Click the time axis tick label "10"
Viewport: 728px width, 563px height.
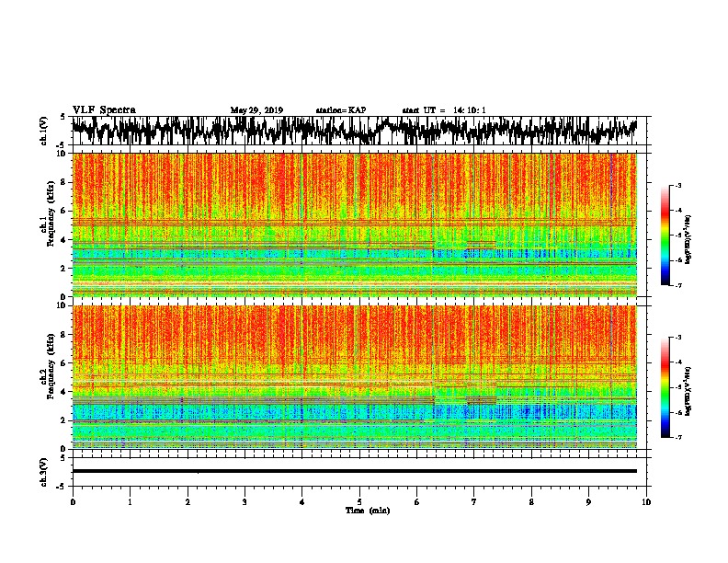click(646, 502)
